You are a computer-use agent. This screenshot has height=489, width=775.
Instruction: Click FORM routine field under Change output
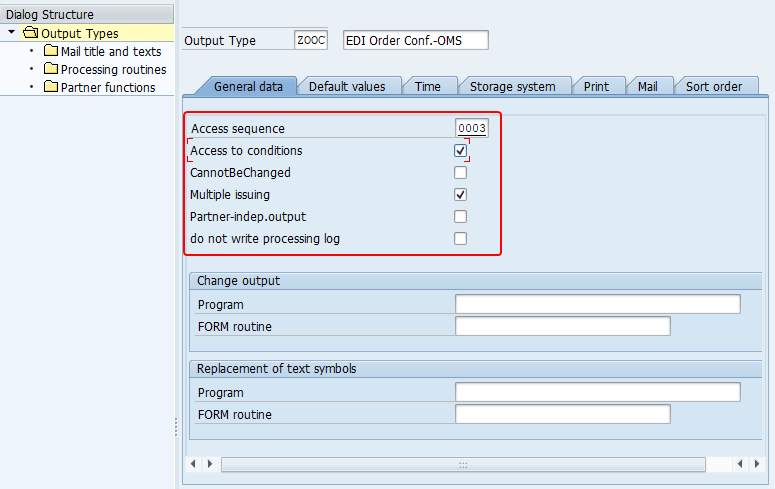[562, 326]
